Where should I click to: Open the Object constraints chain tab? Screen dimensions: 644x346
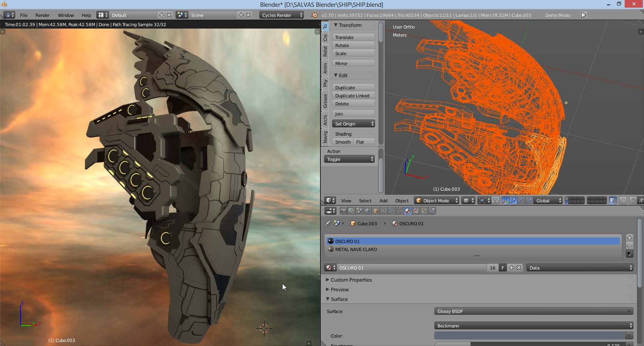click(x=384, y=211)
